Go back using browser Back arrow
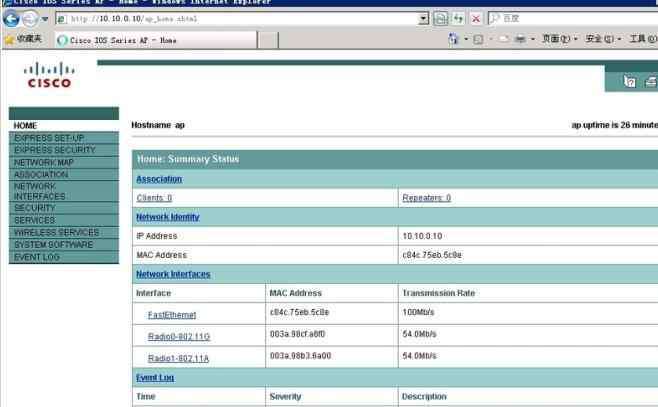Screen dimensions: 658x407 [11, 18]
